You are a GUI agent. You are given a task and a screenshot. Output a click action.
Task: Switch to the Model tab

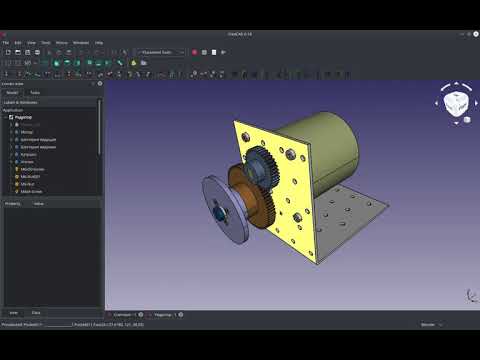pos(12,92)
